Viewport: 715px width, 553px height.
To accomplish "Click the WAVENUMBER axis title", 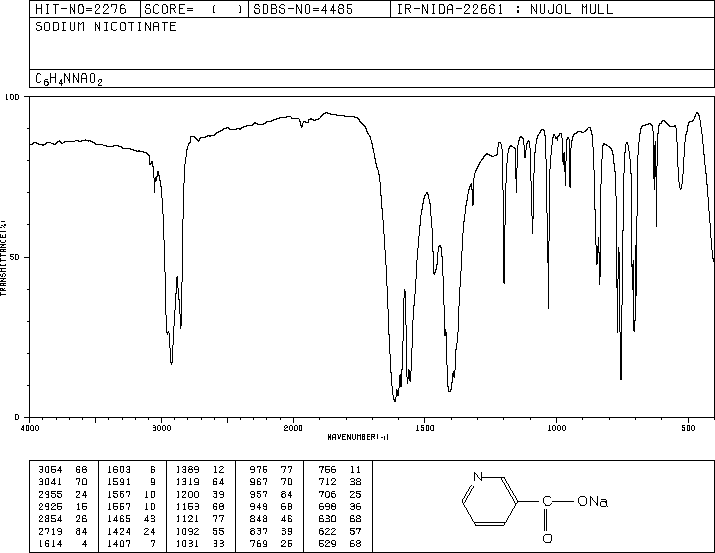I will click(x=358, y=437).
